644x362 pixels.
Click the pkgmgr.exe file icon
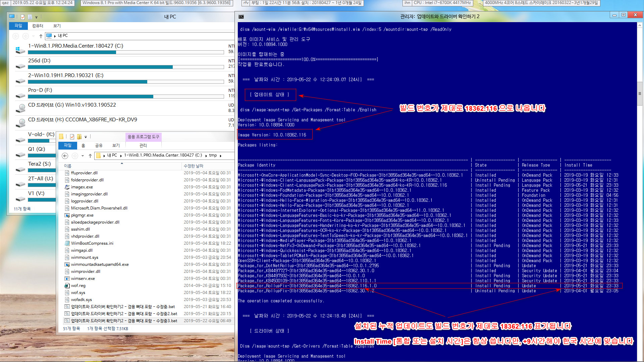[x=67, y=215]
